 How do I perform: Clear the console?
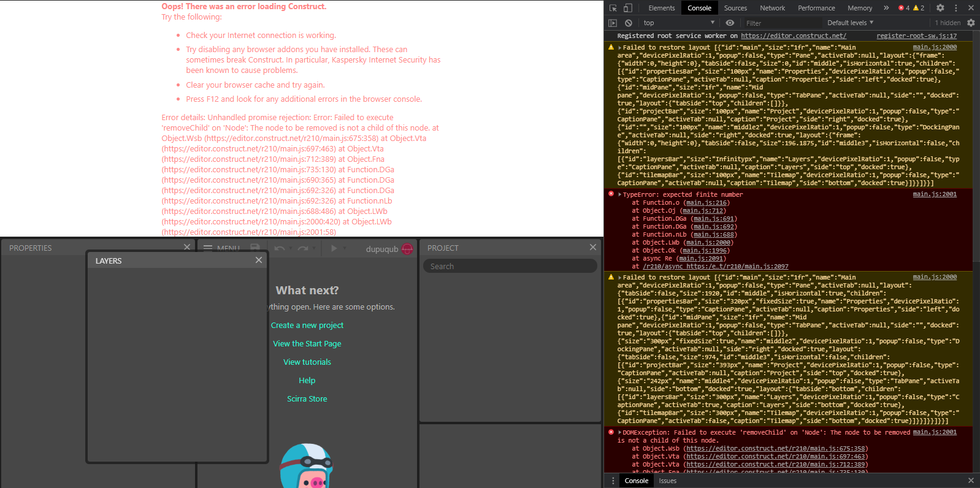[628, 23]
